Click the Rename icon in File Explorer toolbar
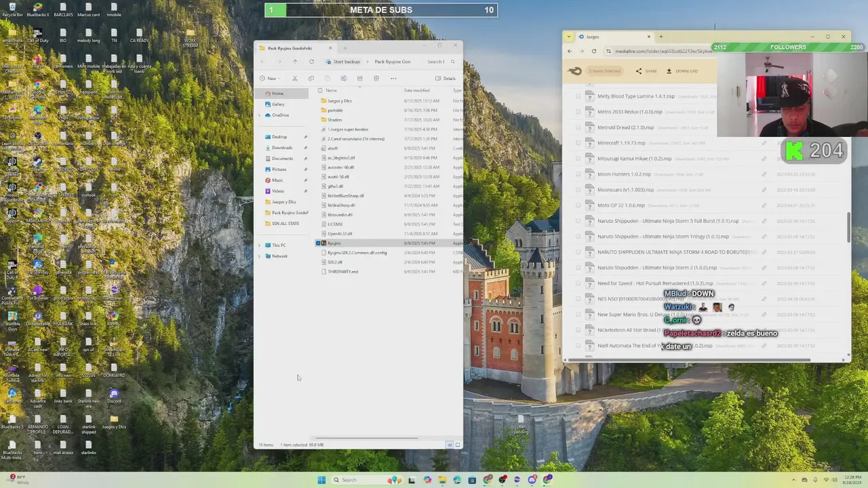 click(344, 78)
